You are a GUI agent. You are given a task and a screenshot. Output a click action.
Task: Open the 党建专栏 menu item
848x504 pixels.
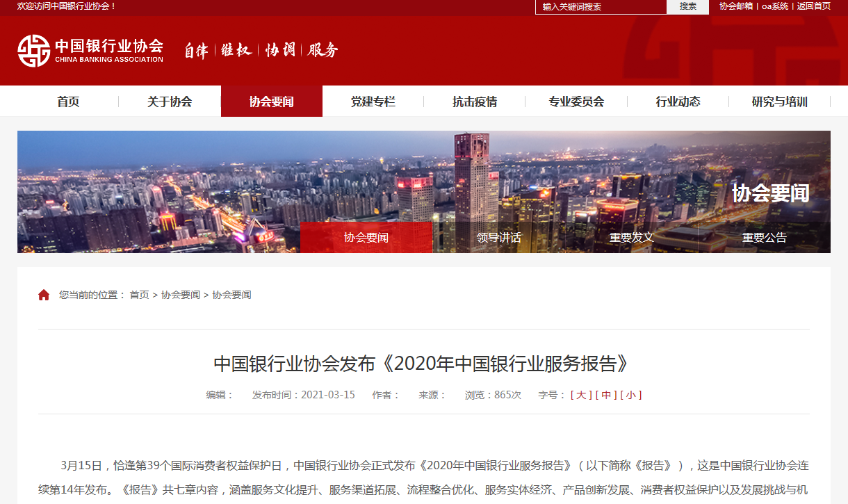point(373,101)
